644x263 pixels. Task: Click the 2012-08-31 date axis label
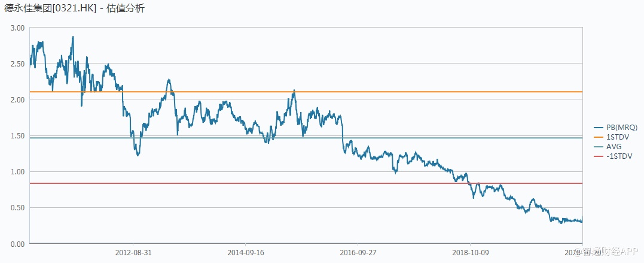pyautogui.click(x=133, y=253)
